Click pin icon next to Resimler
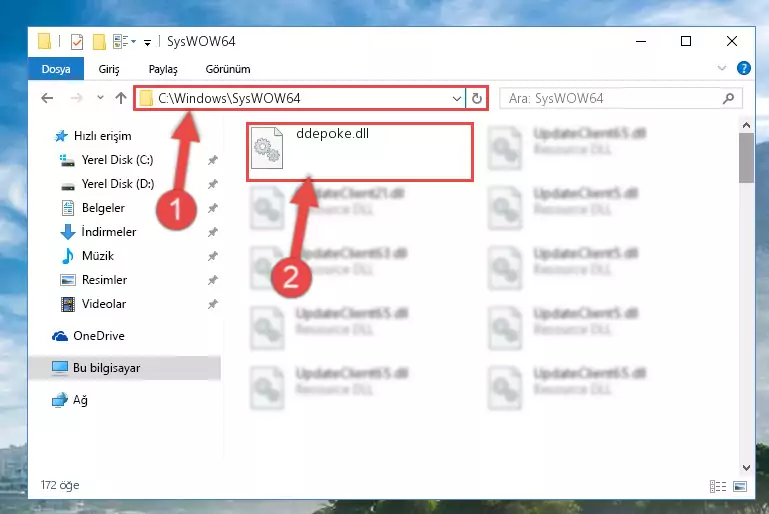Viewport: 769px width, 514px height. coord(212,280)
